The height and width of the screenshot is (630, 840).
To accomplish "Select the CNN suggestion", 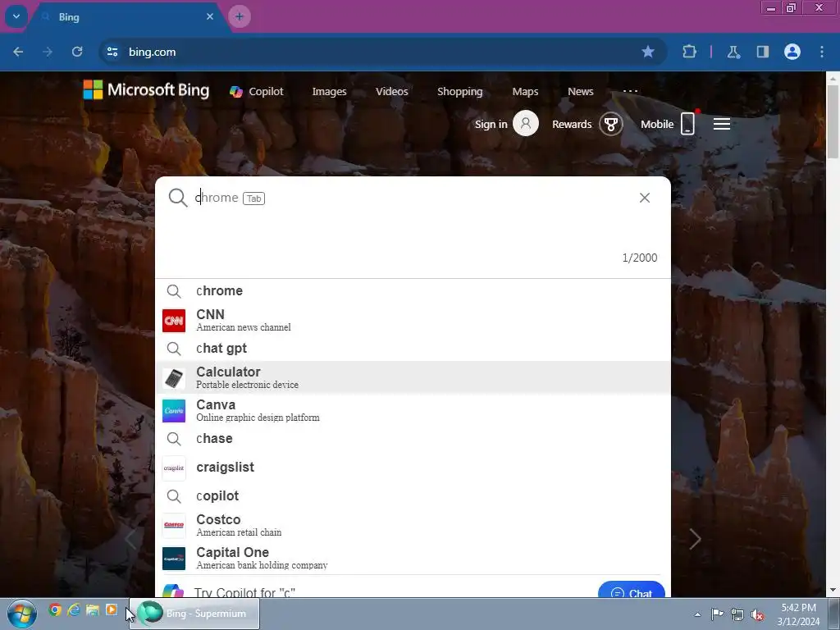I will tap(413, 321).
